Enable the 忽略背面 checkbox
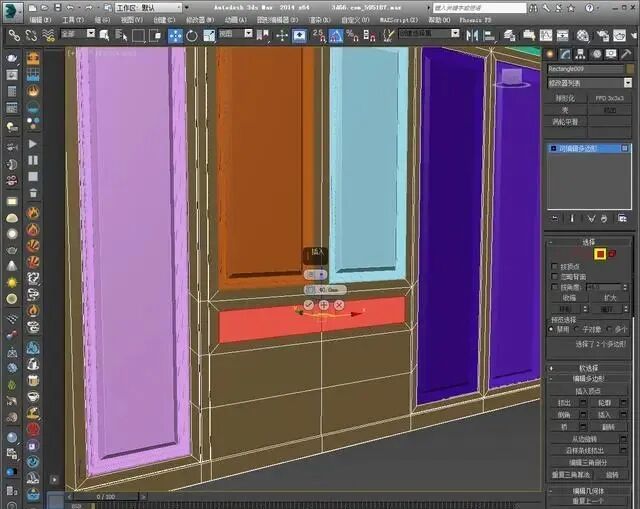Image resolution: width=640 pixels, height=509 pixels. (x=554, y=277)
